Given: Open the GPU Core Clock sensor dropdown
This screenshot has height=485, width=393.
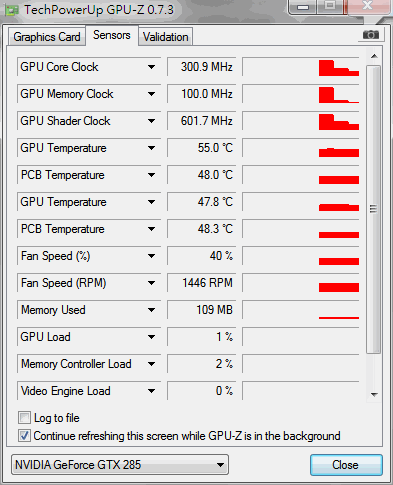Looking at the screenshot, I should pyautogui.click(x=151, y=67).
